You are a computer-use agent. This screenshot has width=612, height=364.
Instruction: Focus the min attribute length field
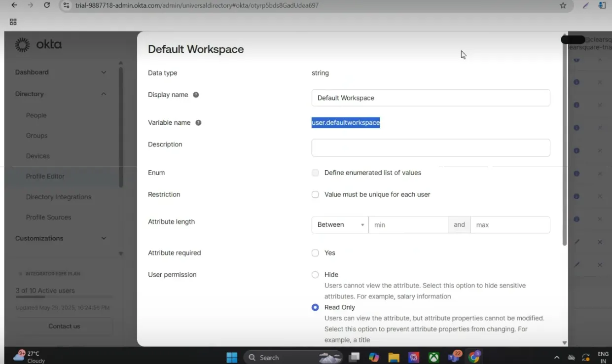[x=408, y=225]
